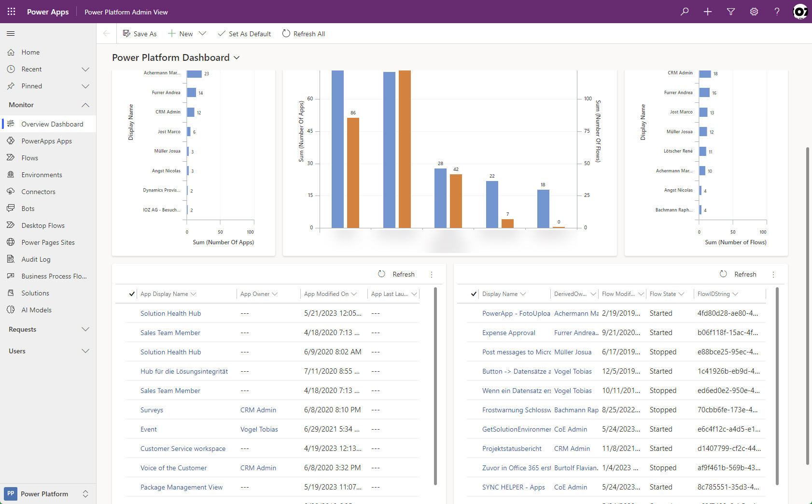Open advanced find filter icon

coord(731,12)
